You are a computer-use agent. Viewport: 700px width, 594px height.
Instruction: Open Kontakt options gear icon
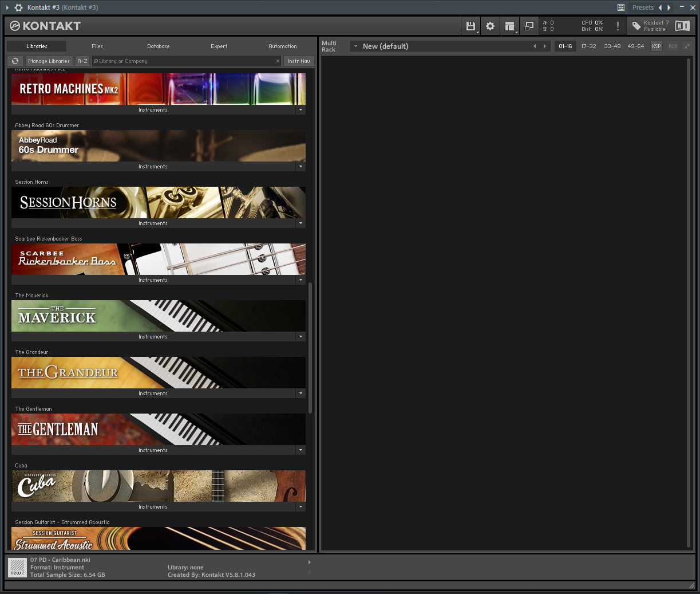490,26
